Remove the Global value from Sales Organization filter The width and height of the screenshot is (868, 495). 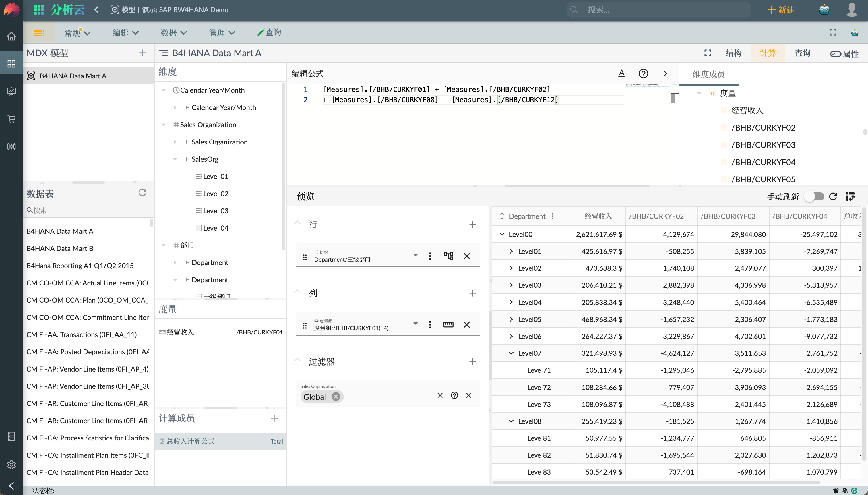[336, 397]
